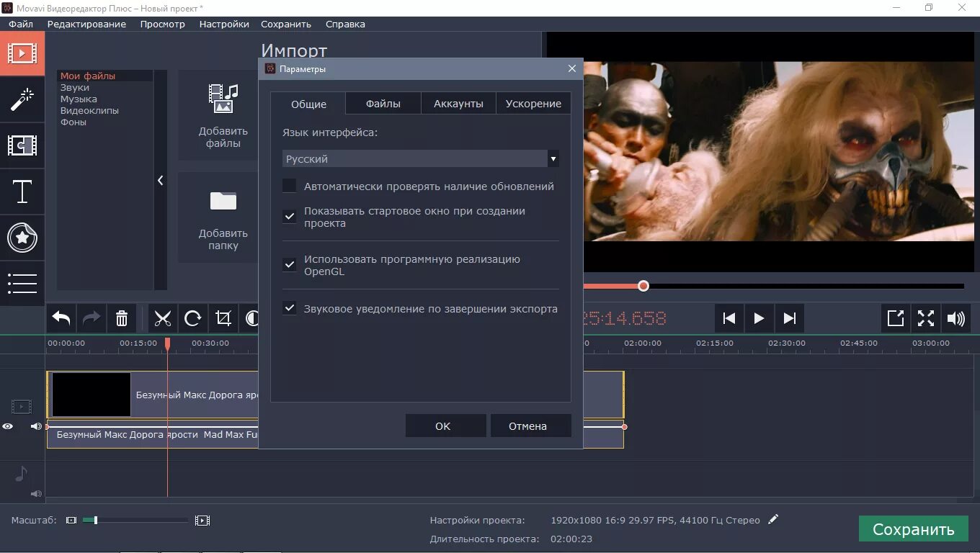This screenshot has height=553, width=980.
Task: Open the Сохранить menu
Action: point(286,24)
